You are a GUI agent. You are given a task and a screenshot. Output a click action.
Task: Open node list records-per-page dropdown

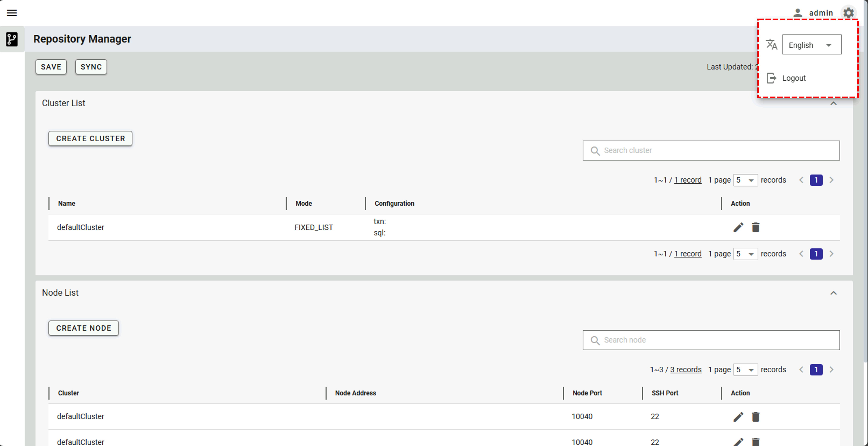click(745, 369)
